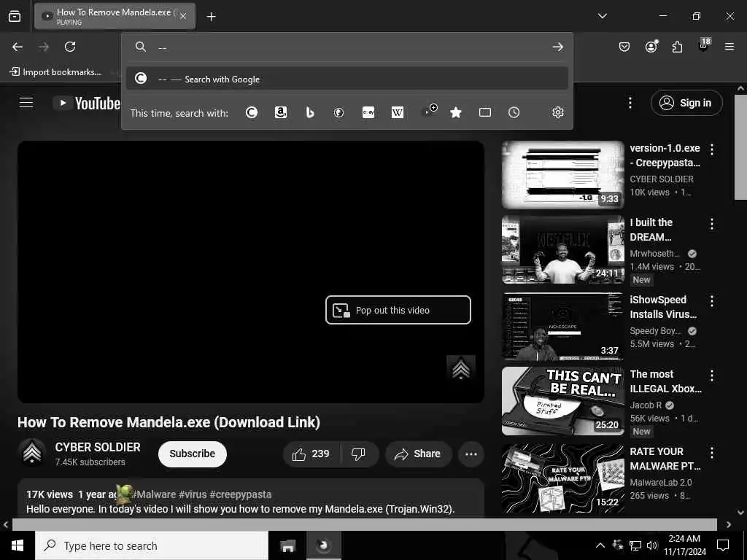The image size is (747, 560).
Task: Open the volume speaker icon
Action: click(651, 545)
